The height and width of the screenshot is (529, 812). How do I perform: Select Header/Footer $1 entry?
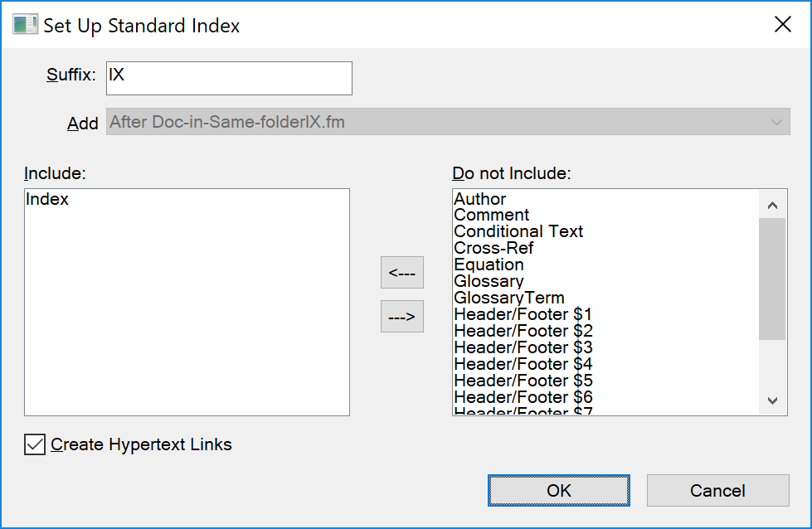[x=523, y=314]
